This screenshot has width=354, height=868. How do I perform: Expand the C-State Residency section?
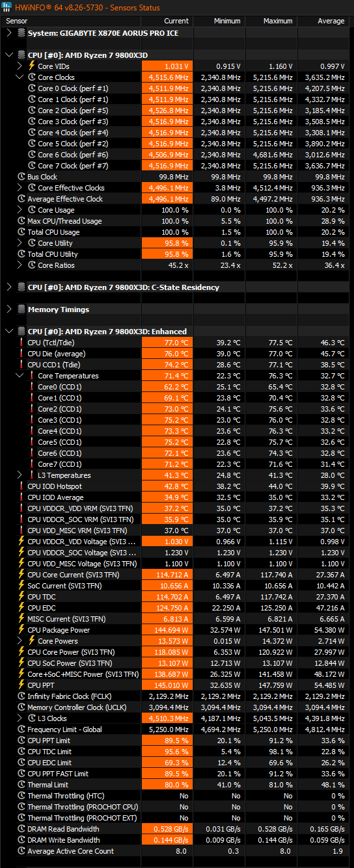point(8,287)
